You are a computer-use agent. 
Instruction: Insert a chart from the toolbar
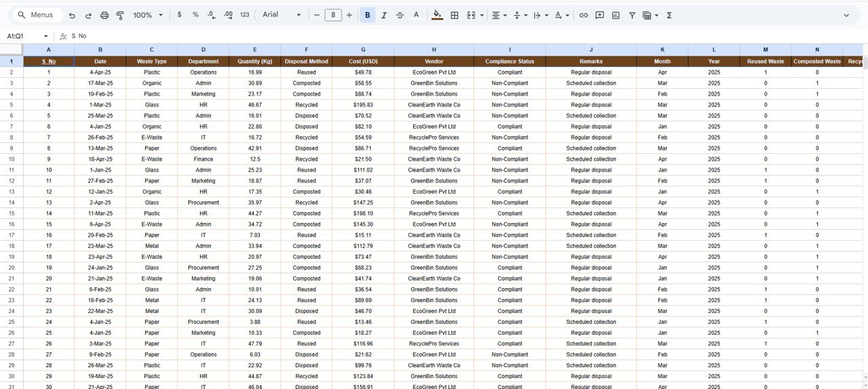point(616,15)
